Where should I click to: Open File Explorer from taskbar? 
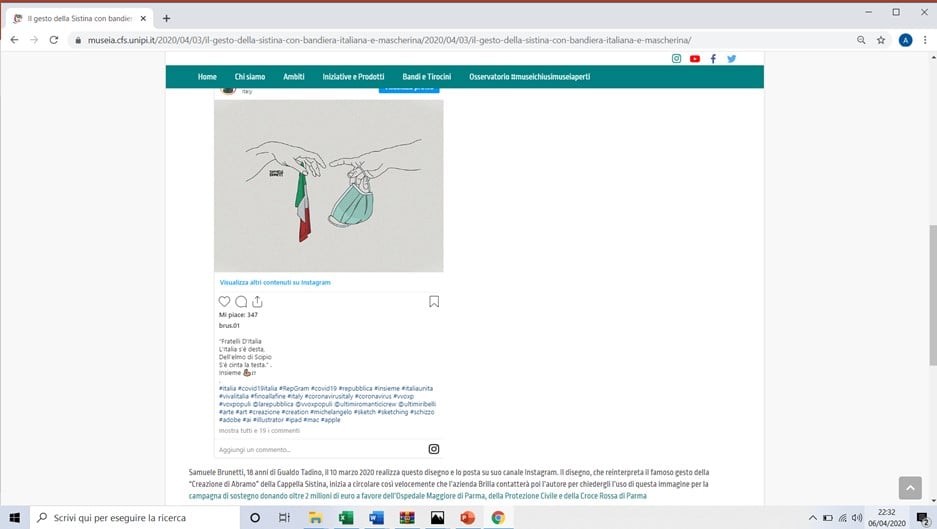(315, 518)
